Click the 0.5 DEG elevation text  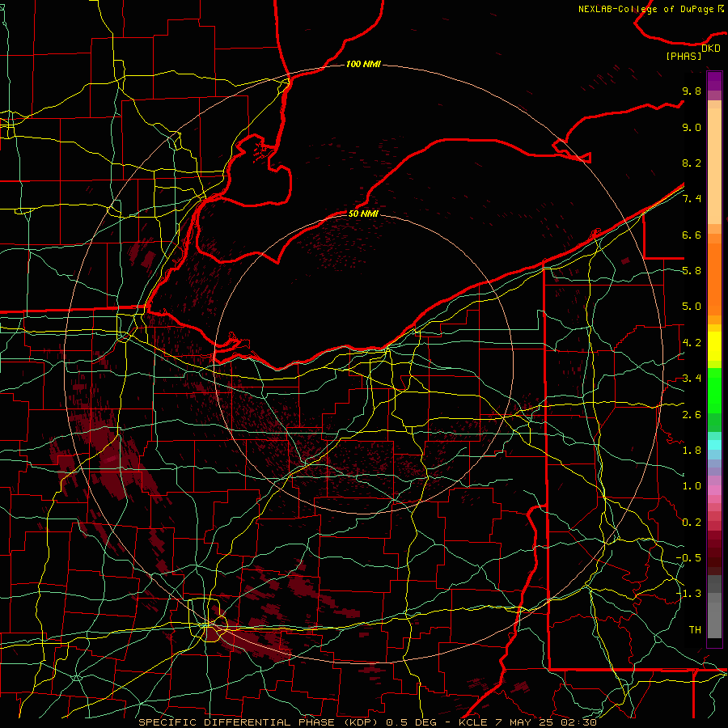tap(412, 722)
